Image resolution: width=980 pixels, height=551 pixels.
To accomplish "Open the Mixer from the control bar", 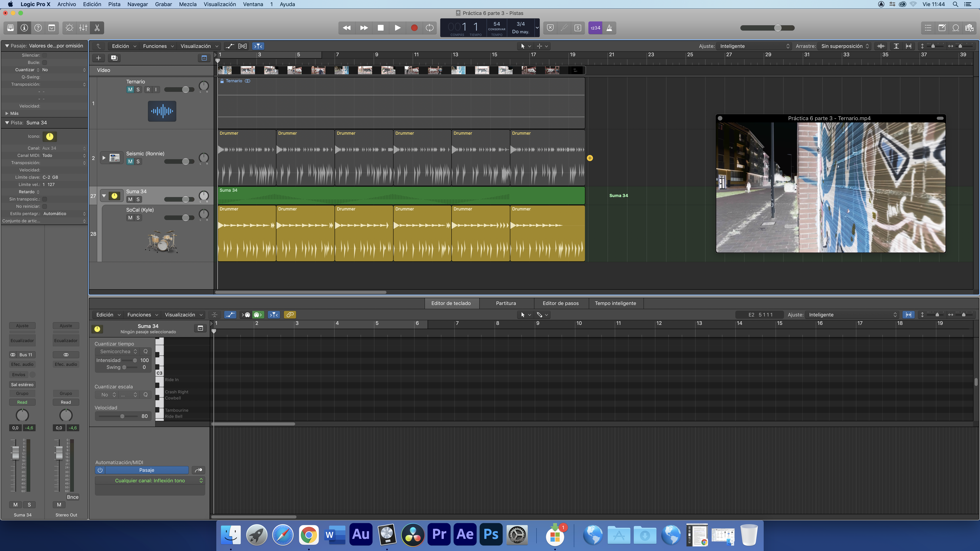I will (x=83, y=28).
